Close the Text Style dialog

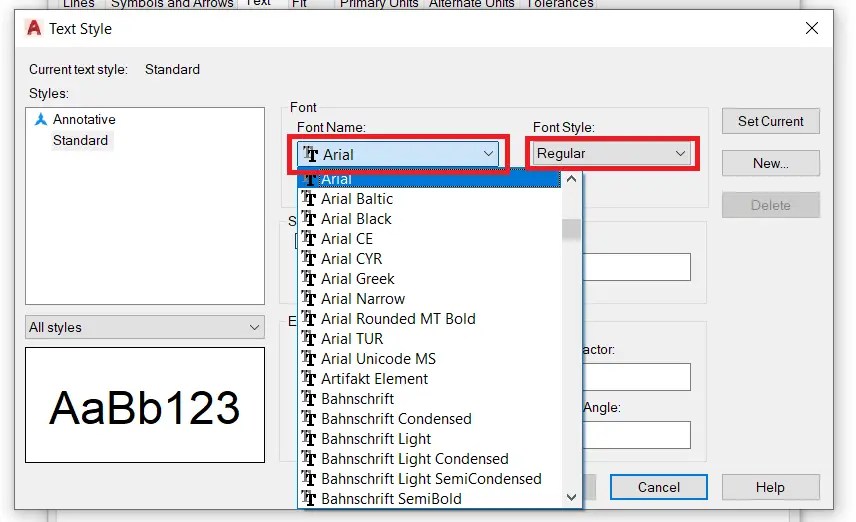click(812, 28)
